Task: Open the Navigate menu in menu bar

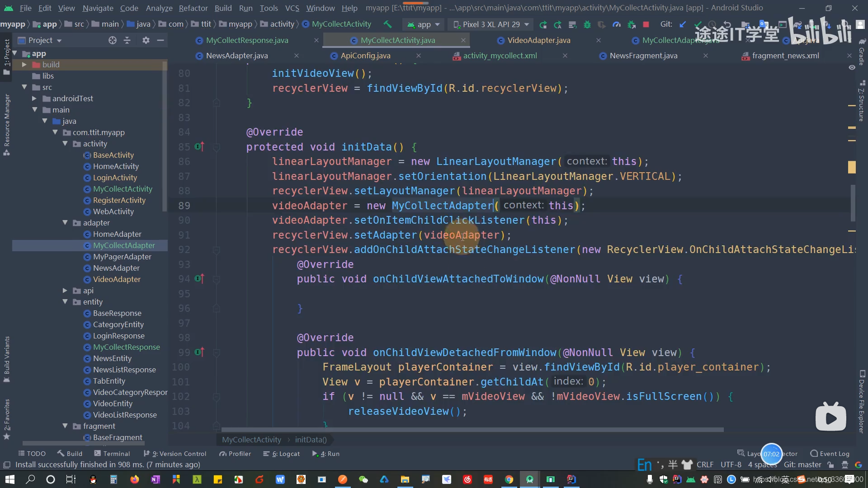Action: tap(97, 8)
